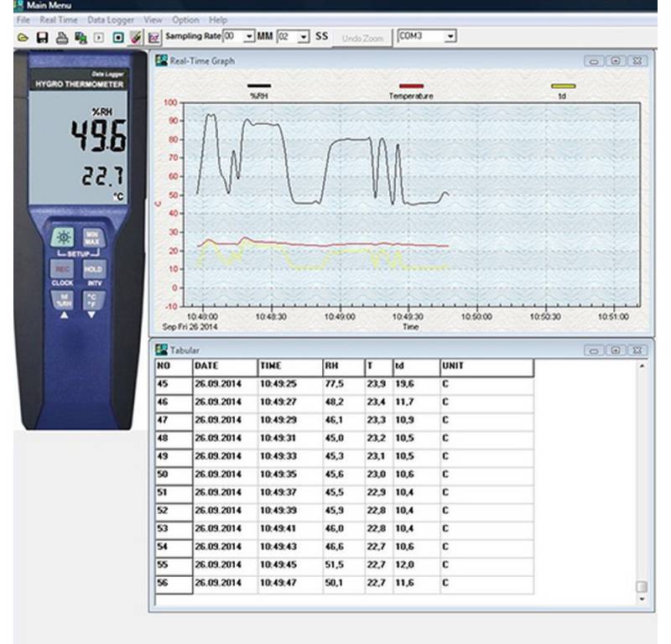
Task: Open the Real Time menu
Action: [58, 19]
